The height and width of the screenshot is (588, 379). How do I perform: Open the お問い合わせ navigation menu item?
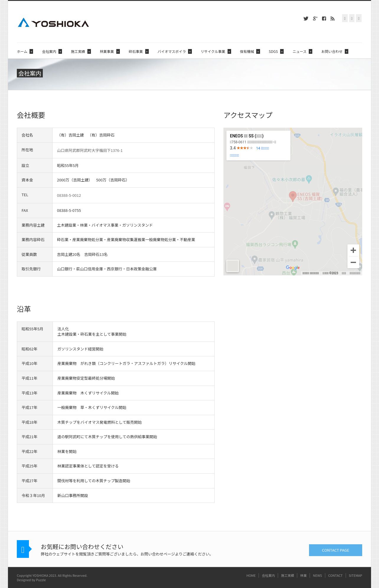click(332, 51)
